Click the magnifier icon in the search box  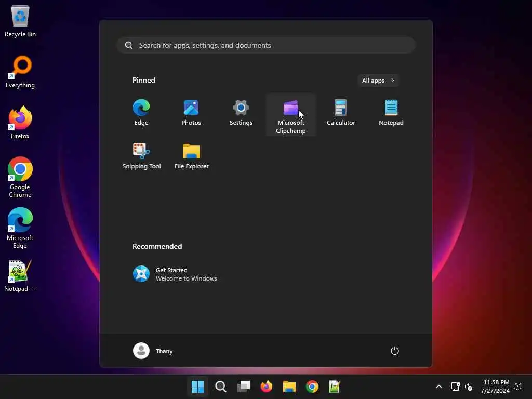click(x=129, y=45)
